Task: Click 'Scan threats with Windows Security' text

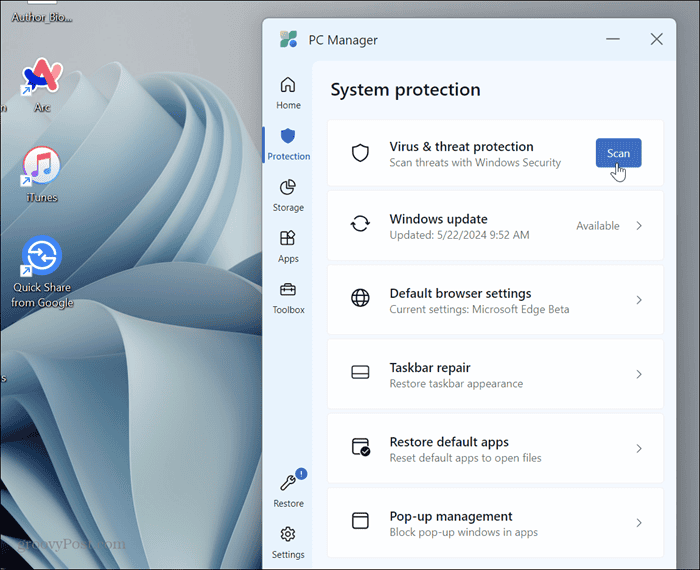Action: pyautogui.click(x=475, y=162)
